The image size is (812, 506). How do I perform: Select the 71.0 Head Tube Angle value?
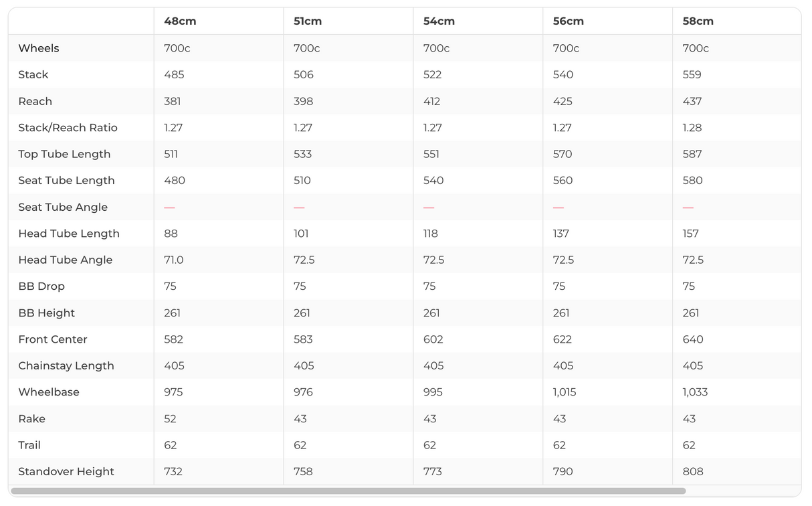174,260
